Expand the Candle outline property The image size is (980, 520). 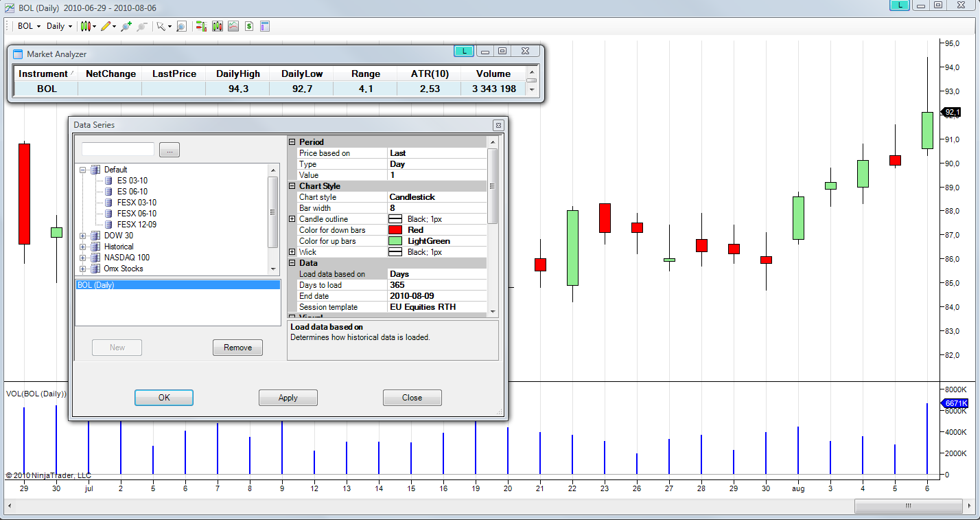292,219
